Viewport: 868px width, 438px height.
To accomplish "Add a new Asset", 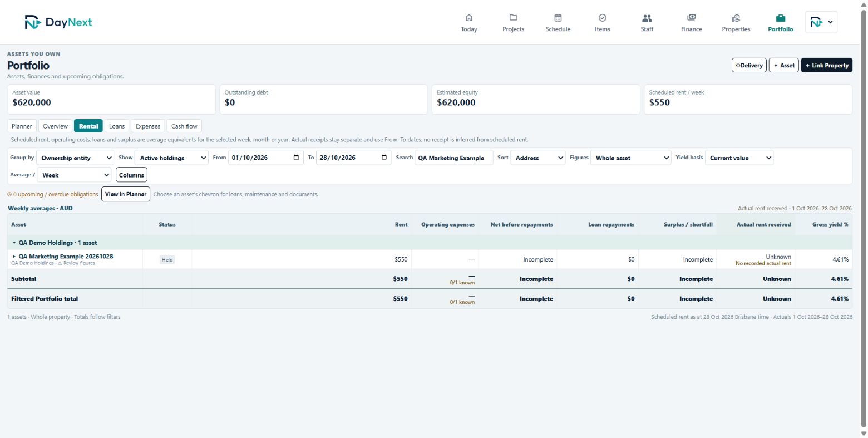I will coord(784,65).
